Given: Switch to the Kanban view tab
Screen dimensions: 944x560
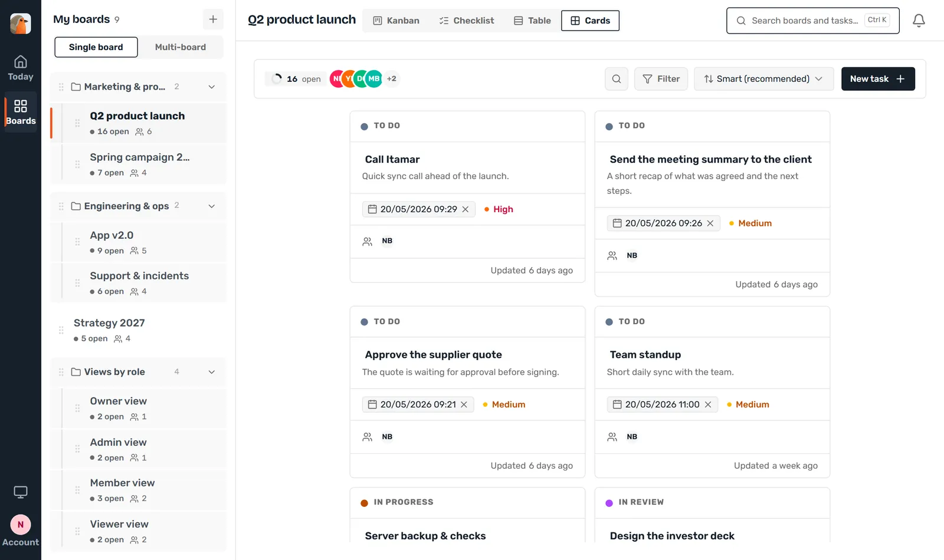Looking at the screenshot, I should tap(396, 21).
